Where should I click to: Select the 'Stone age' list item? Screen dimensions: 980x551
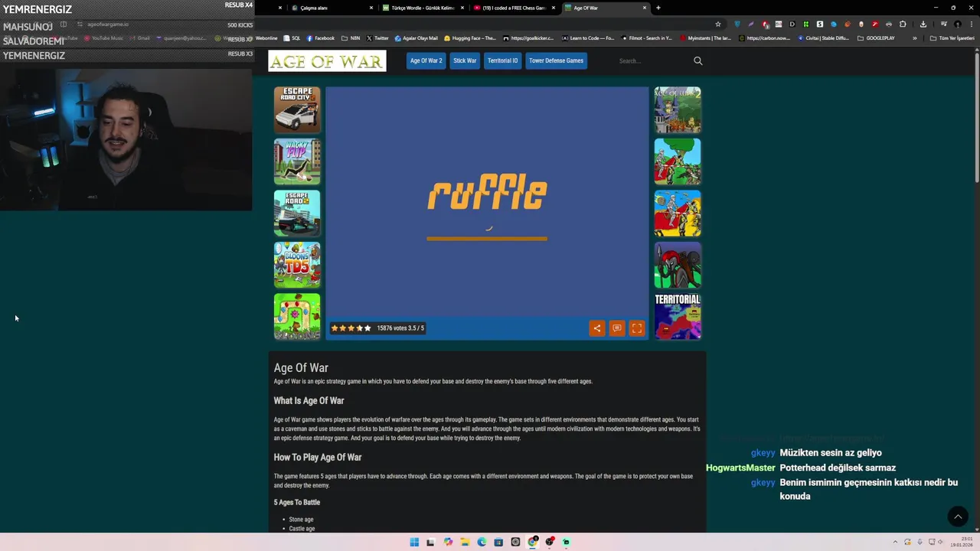(x=301, y=520)
